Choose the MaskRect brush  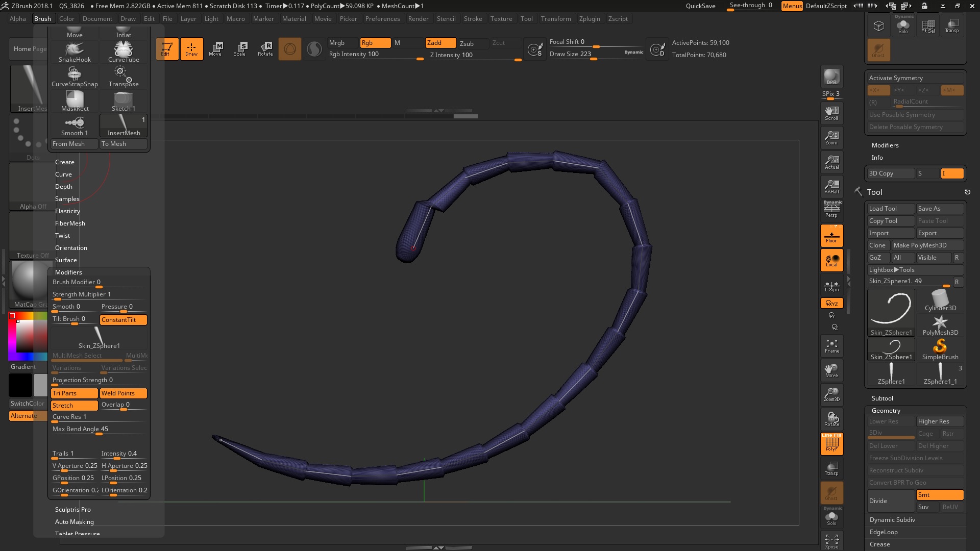tap(75, 102)
